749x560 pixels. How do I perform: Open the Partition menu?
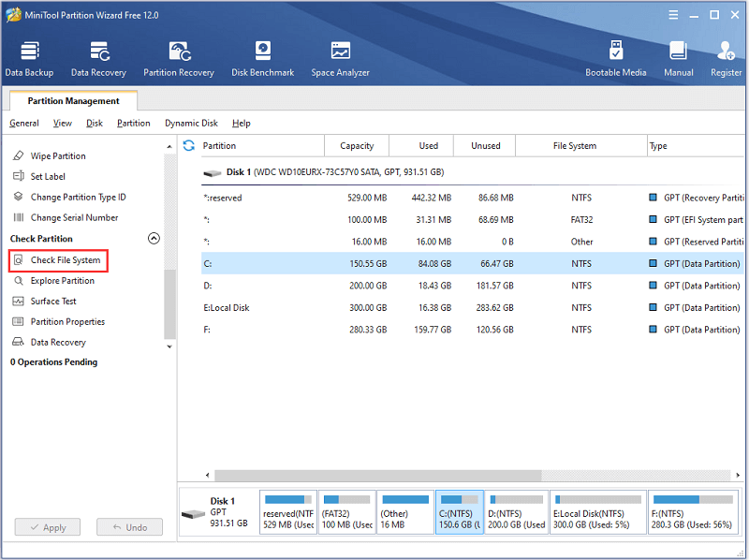pyautogui.click(x=133, y=123)
